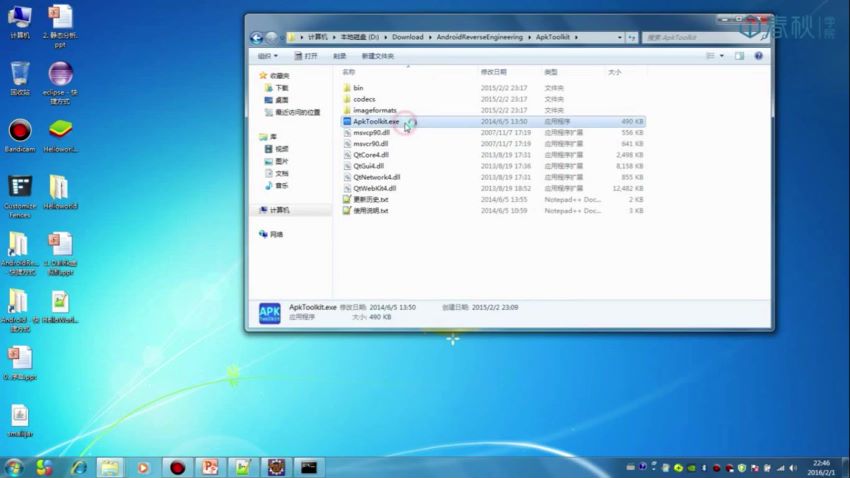Viewport: 850px width, 478px height.
Task: Open the Bandicam desktop shortcut
Action: pyautogui.click(x=19, y=131)
